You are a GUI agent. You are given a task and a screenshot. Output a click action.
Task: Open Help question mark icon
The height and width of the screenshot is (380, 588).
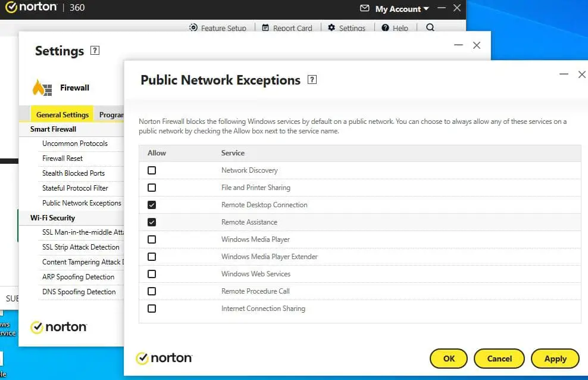coord(386,28)
